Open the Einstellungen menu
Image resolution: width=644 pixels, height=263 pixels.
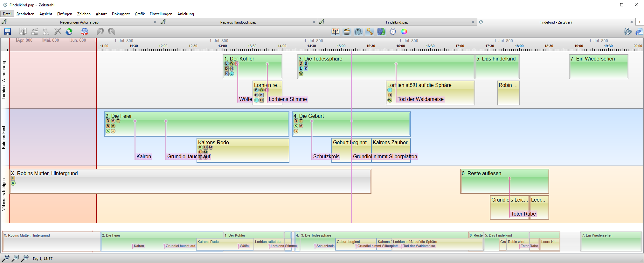pyautogui.click(x=161, y=14)
